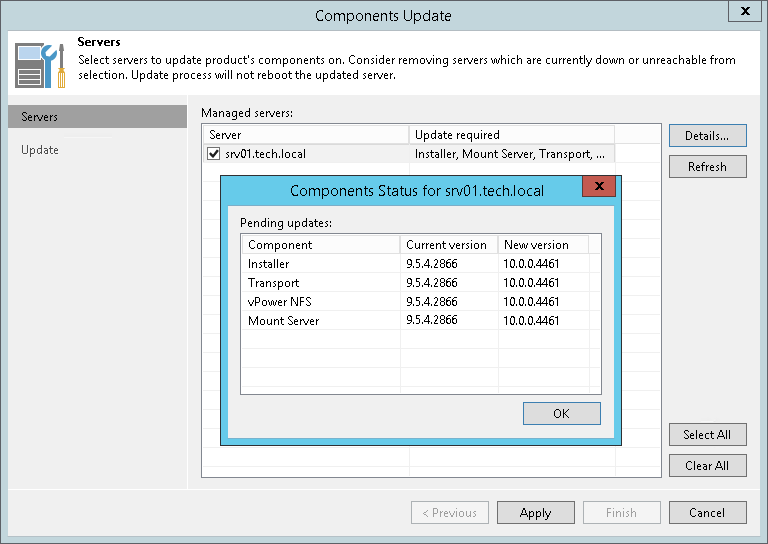Click the Update required column header

510,135
